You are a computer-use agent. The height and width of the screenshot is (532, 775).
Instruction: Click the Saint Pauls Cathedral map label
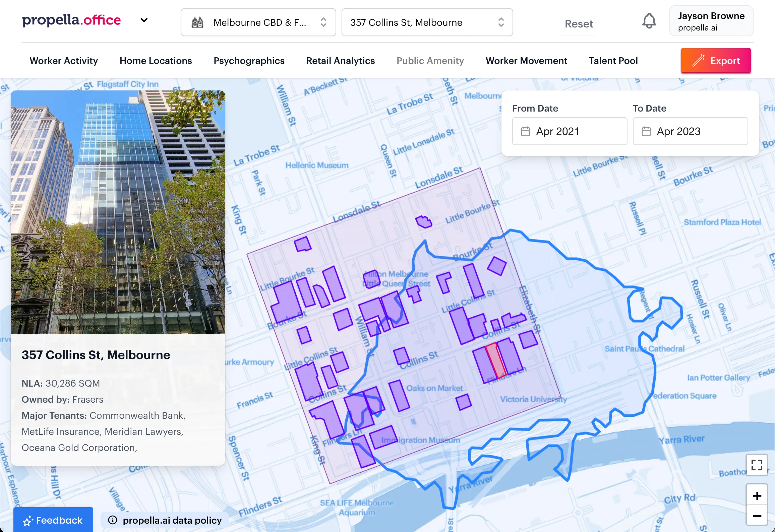(645, 349)
